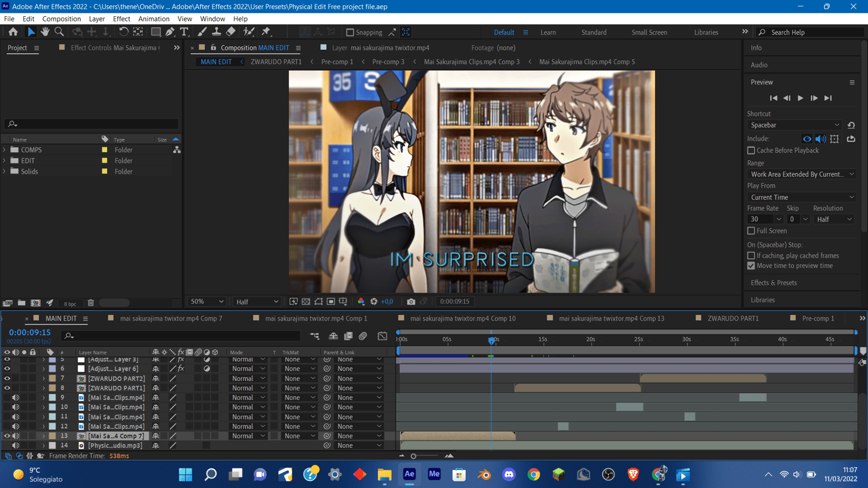Select the Rectangle shape tool

point(156,32)
